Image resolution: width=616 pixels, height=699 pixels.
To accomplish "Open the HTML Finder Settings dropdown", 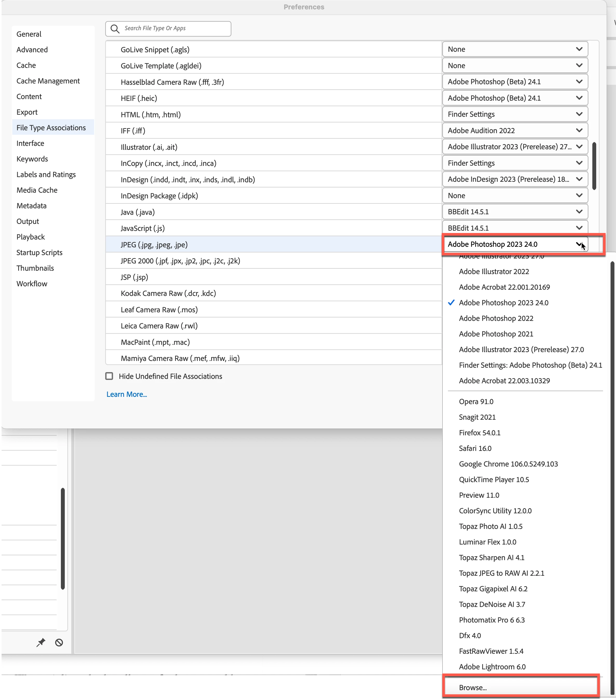I will 515,114.
